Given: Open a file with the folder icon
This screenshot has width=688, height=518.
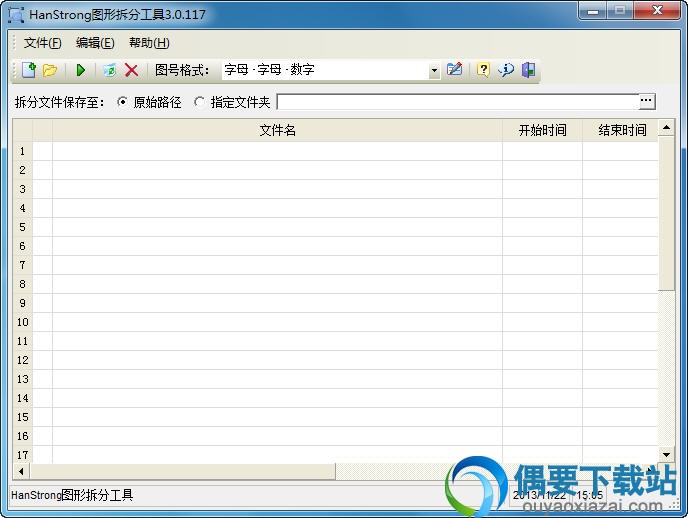Looking at the screenshot, I should pos(50,70).
